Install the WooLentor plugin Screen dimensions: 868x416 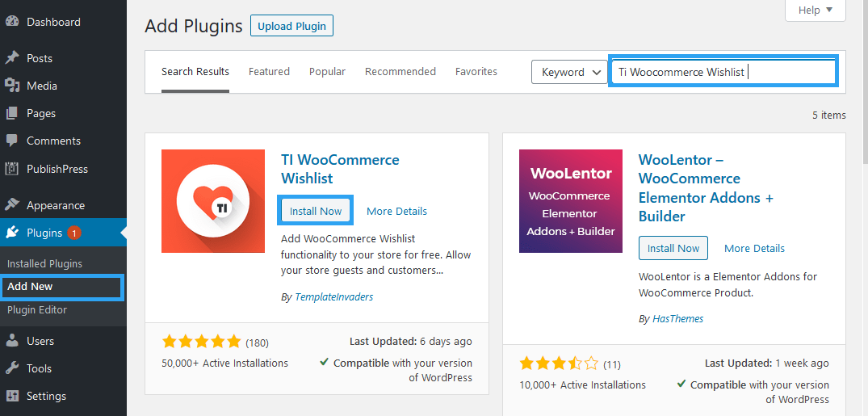[x=673, y=248]
